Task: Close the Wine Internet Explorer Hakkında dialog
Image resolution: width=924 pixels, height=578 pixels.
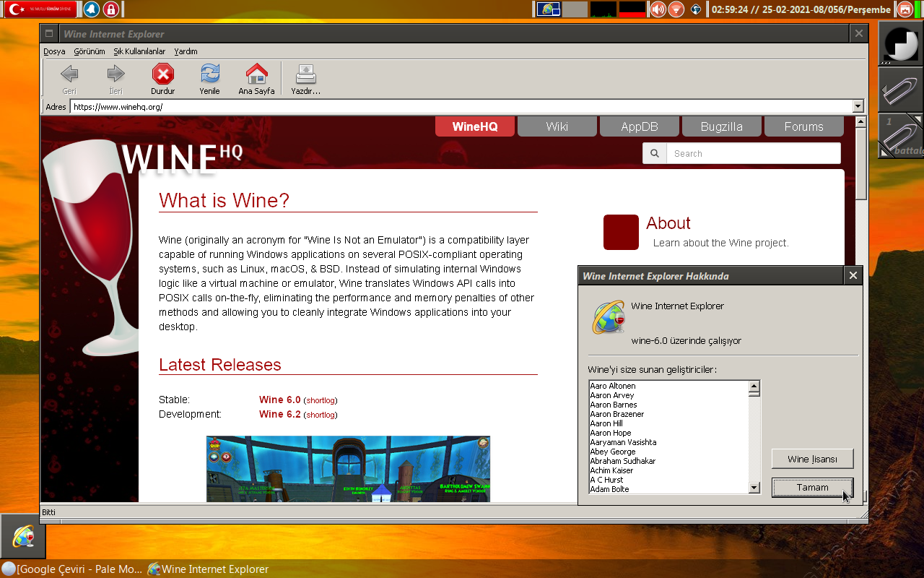Action: click(853, 275)
